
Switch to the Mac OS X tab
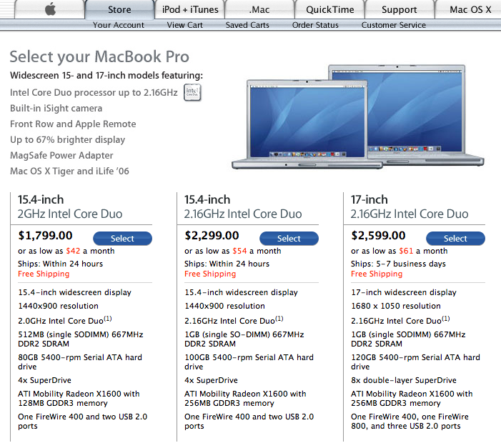point(470,9)
